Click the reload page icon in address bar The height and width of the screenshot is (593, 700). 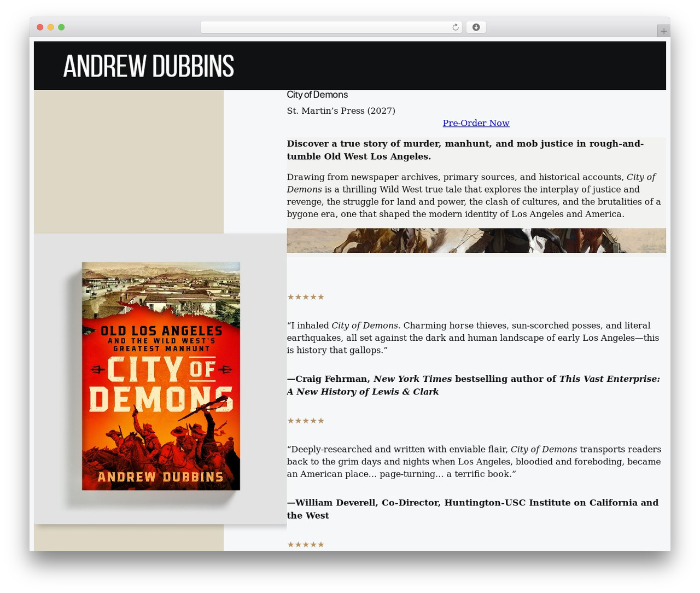coord(455,27)
